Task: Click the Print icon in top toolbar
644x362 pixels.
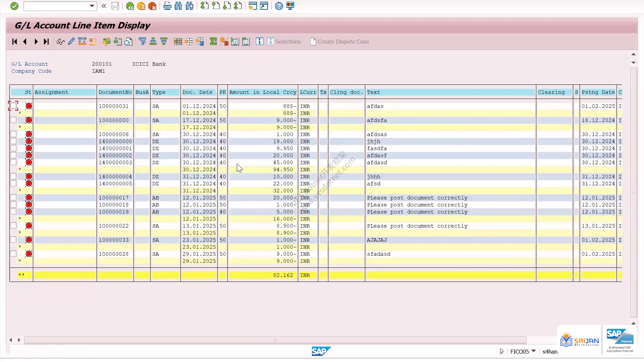Action: click(x=167, y=6)
